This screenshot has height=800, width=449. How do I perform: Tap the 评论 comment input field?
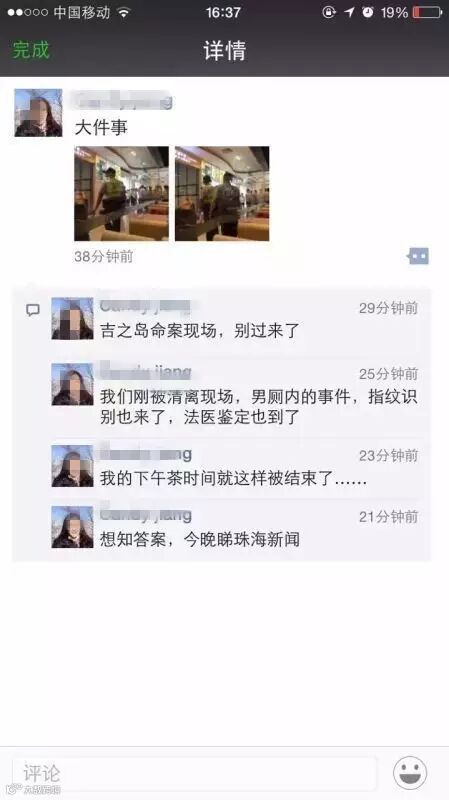tap(194, 773)
